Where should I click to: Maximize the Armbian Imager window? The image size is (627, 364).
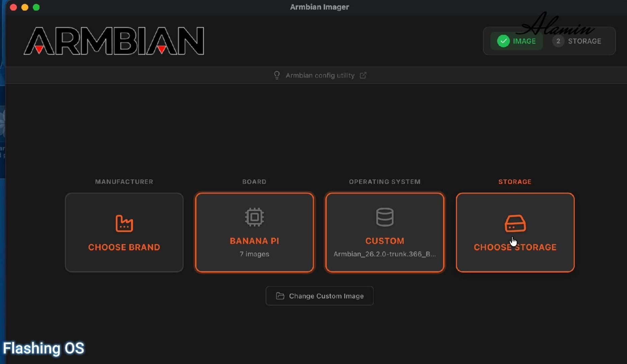[x=36, y=7]
